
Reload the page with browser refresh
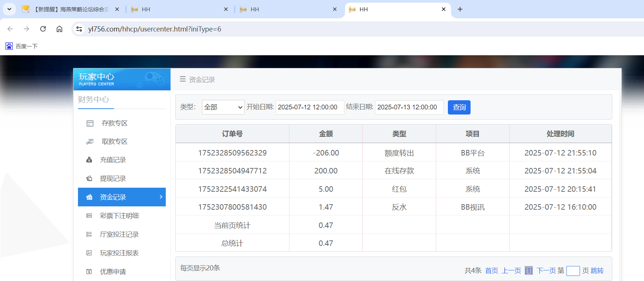coord(43,29)
